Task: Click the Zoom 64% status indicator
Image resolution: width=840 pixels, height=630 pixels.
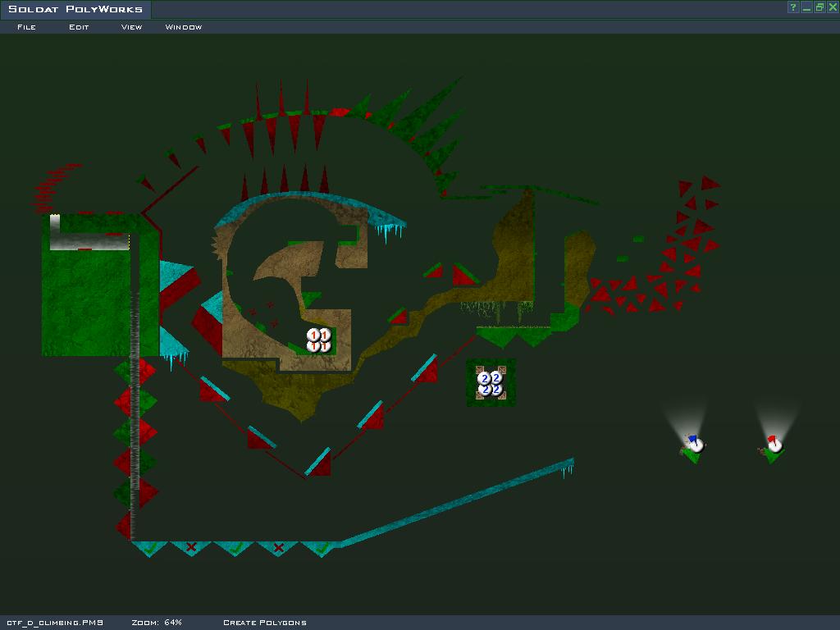Action: click(157, 623)
